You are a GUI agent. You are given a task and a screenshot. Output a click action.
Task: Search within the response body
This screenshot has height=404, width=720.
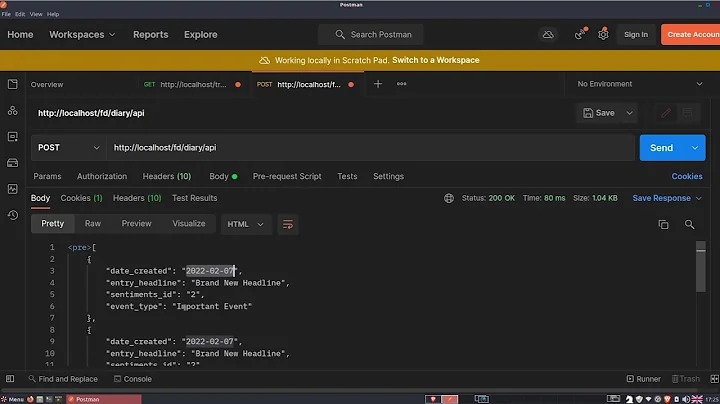pos(689,224)
